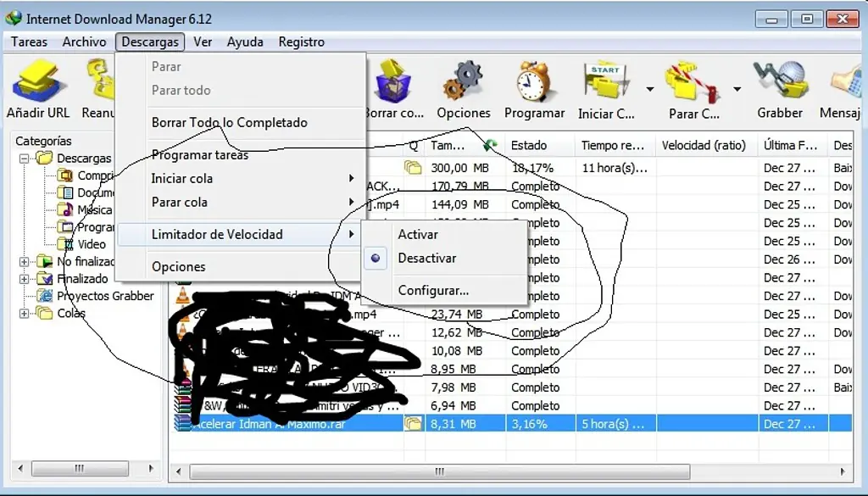Launch the Grabber tool icon
The image size is (868, 496).
pyautogui.click(x=781, y=82)
